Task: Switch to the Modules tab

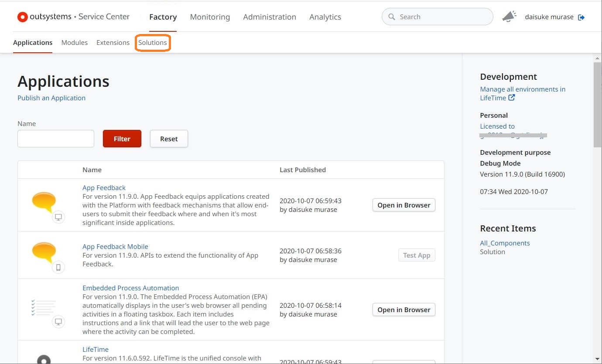Action: pyautogui.click(x=75, y=43)
